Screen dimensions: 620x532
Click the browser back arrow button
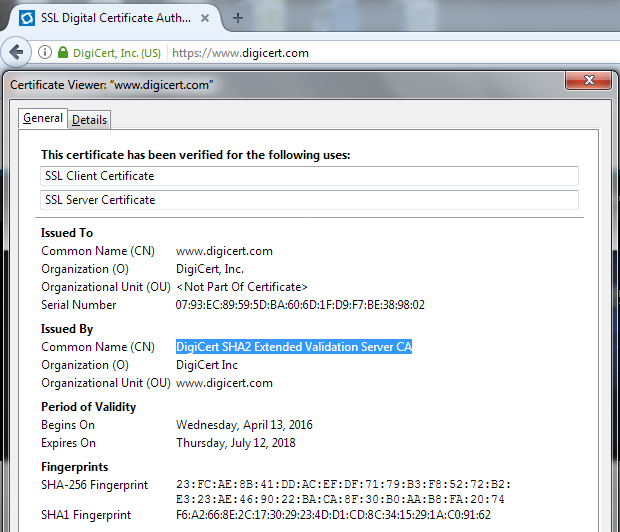[x=16, y=52]
